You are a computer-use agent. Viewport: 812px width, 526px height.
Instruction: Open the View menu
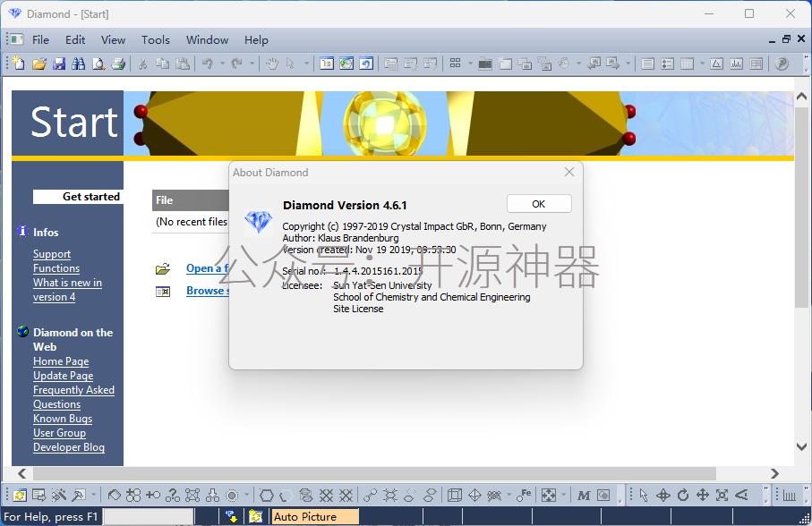[113, 40]
